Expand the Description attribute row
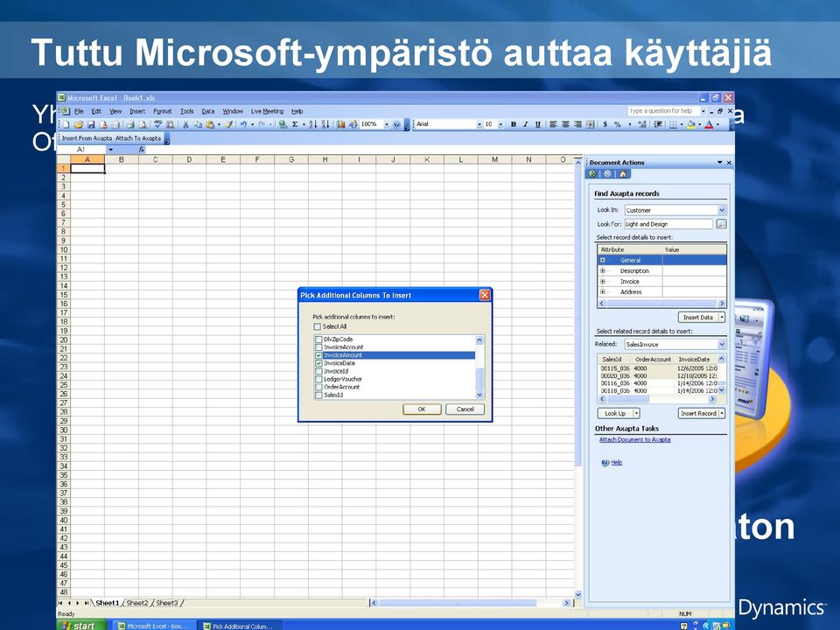This screenshot has width=840, height=630. pos(603,271)
